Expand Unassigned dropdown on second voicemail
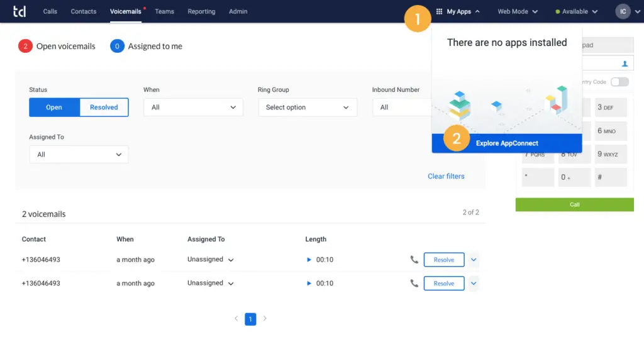 tap(210, 283)
